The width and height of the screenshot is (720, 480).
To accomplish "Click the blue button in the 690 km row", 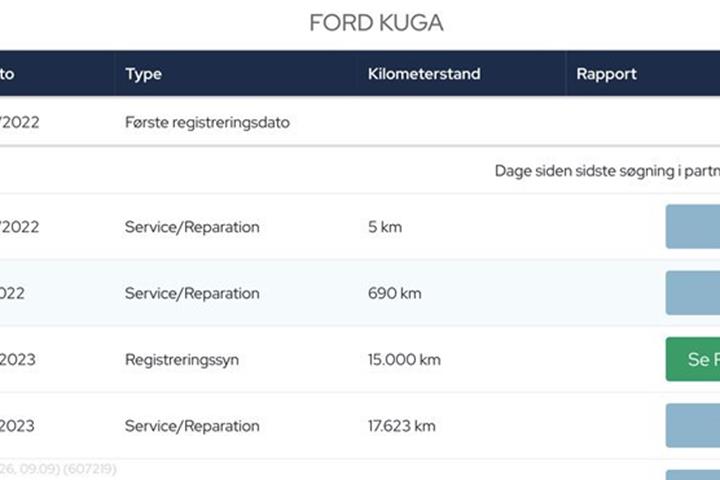I will coord(693,293).
